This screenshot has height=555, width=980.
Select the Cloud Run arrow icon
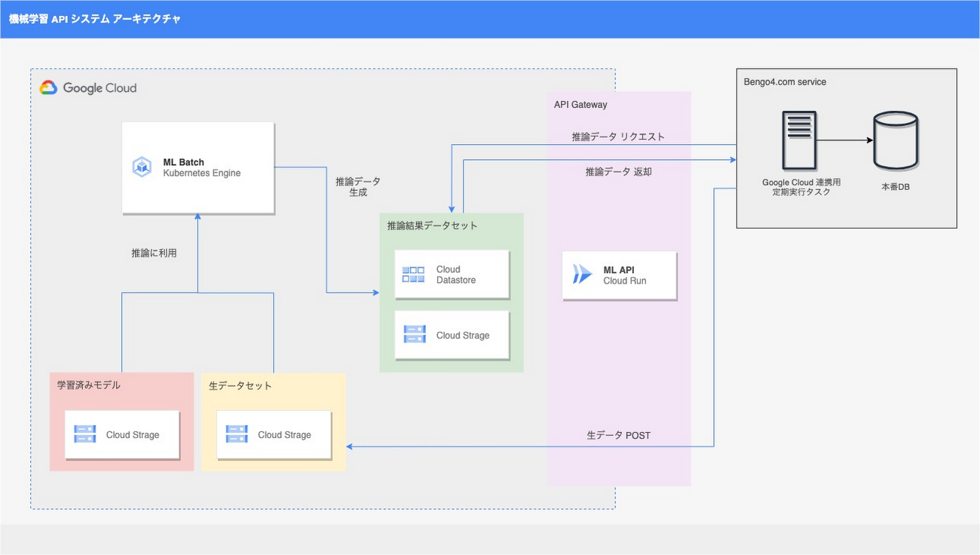pyautogui.click(x=582, y=274)
